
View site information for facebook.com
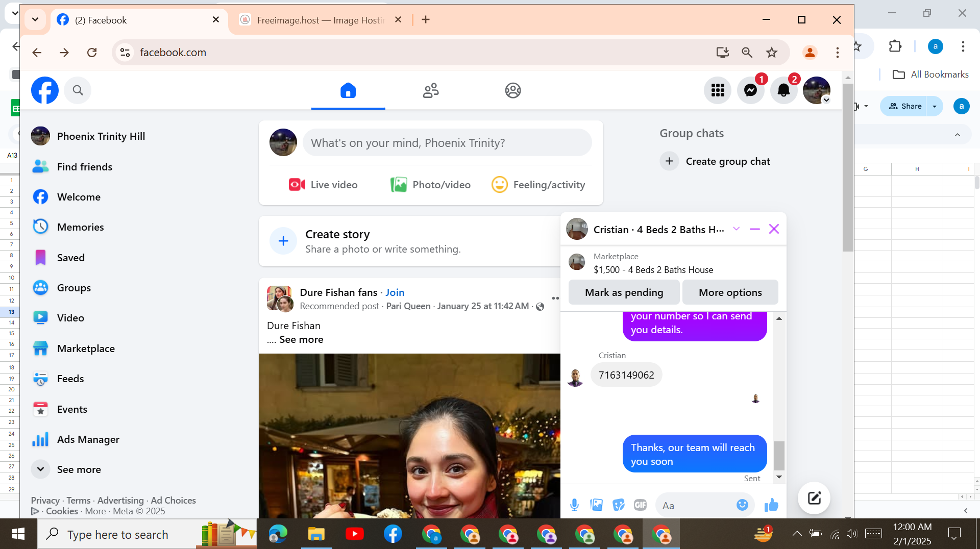point(125,52)
